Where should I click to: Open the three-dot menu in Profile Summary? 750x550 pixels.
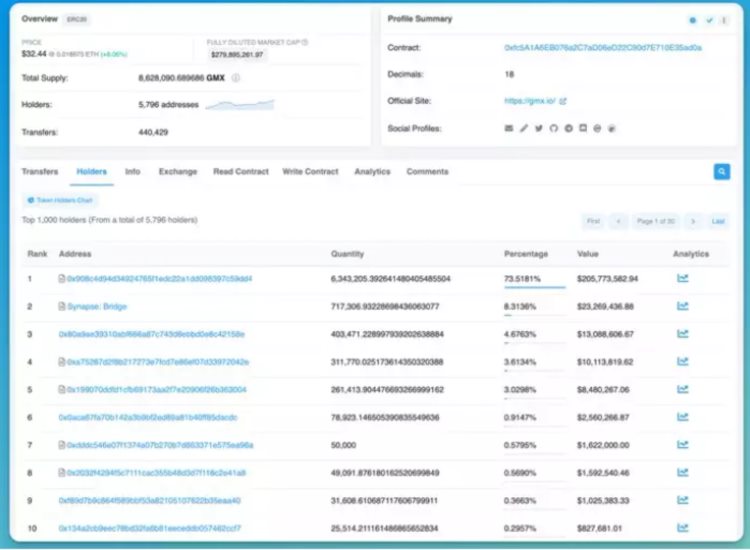pos(723,20)
